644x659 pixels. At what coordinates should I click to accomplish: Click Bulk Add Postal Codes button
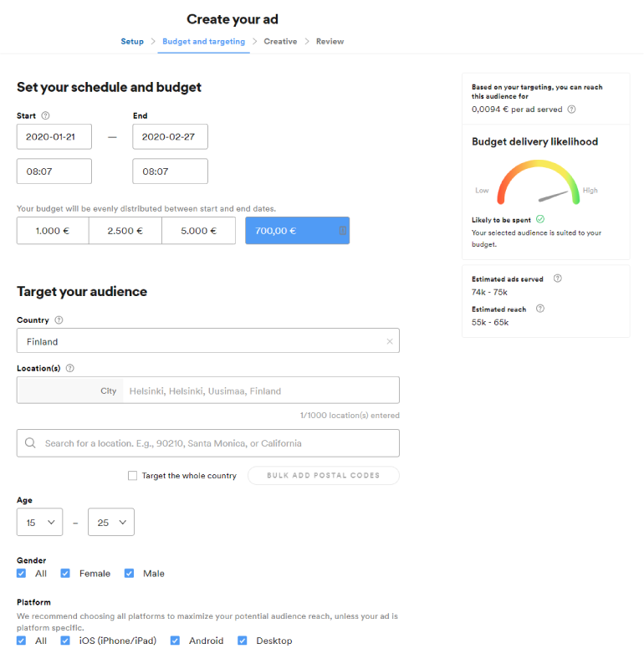323,476
